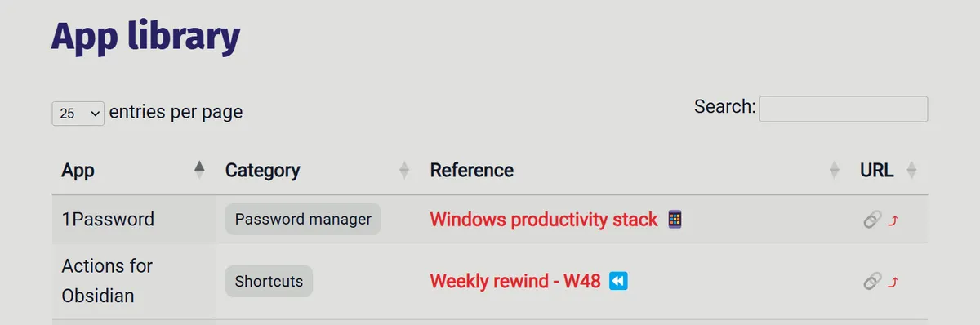Sort the table by Category header

pyautogui.click(x=262, y=170)
